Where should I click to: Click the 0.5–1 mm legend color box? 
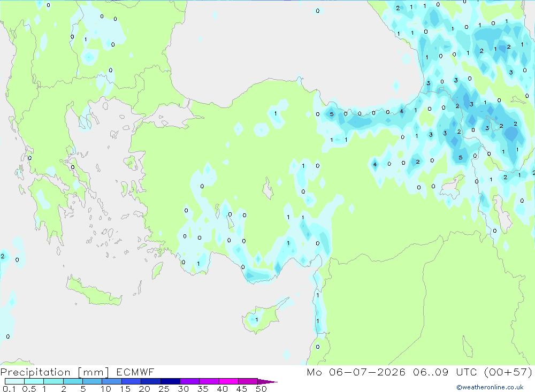pyautogui.click(x=34, y=381)
